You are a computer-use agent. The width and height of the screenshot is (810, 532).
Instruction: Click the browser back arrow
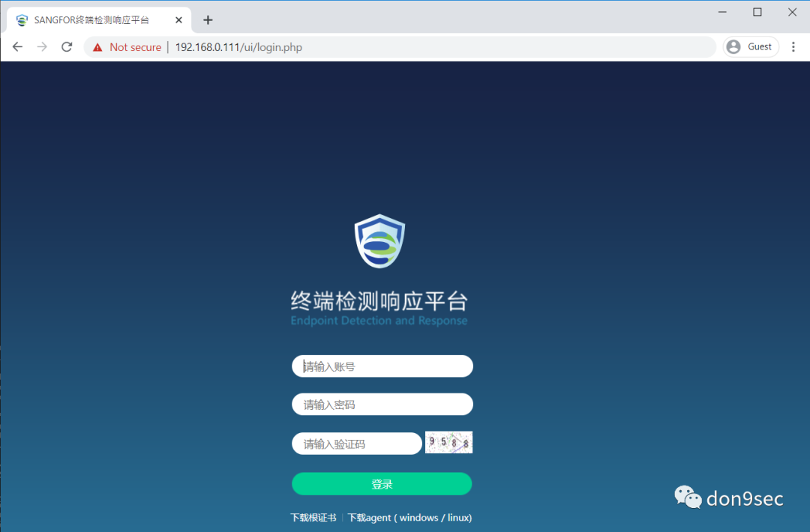[17, 47]
